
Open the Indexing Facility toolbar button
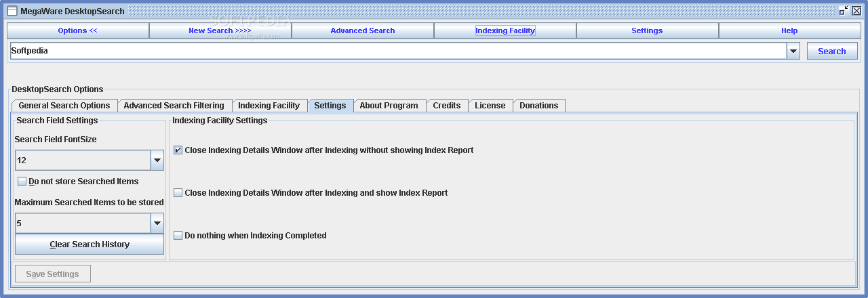(505, 30)
